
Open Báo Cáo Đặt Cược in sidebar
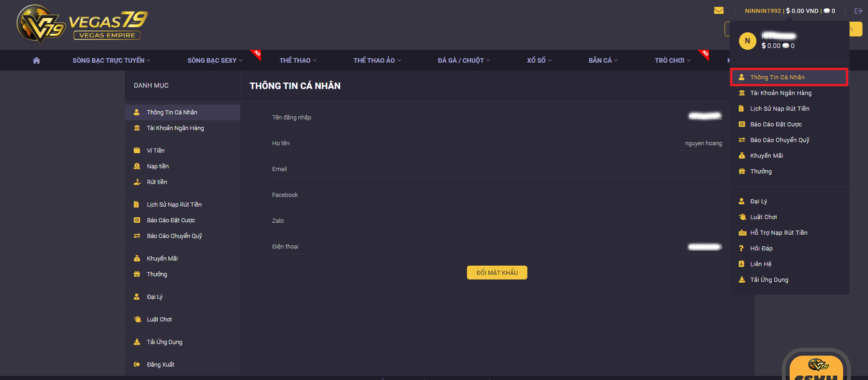pos(183,220)
